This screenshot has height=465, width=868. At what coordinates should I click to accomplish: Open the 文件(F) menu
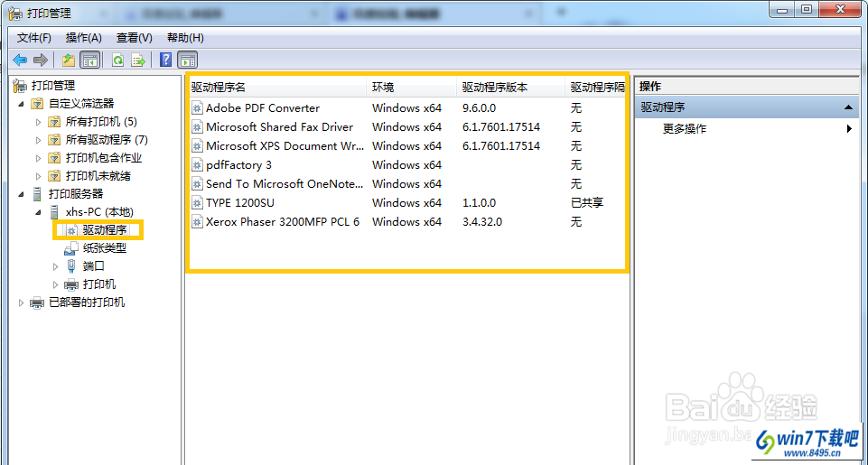(34, 38)
